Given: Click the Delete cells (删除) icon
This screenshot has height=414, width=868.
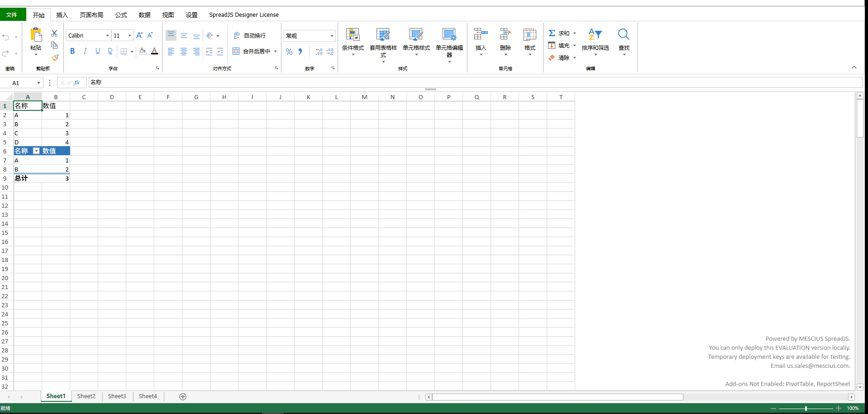Looking at the screenshot, I should coord(506,34).
